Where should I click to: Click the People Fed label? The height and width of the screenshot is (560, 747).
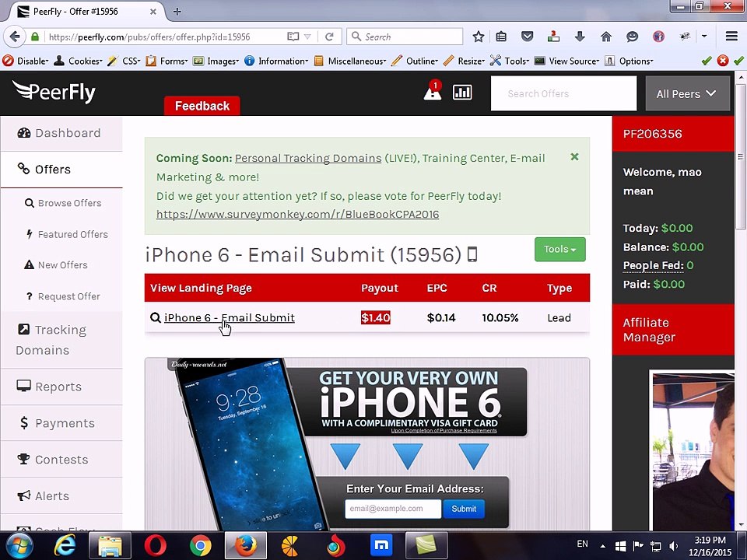tap(653, 265)
